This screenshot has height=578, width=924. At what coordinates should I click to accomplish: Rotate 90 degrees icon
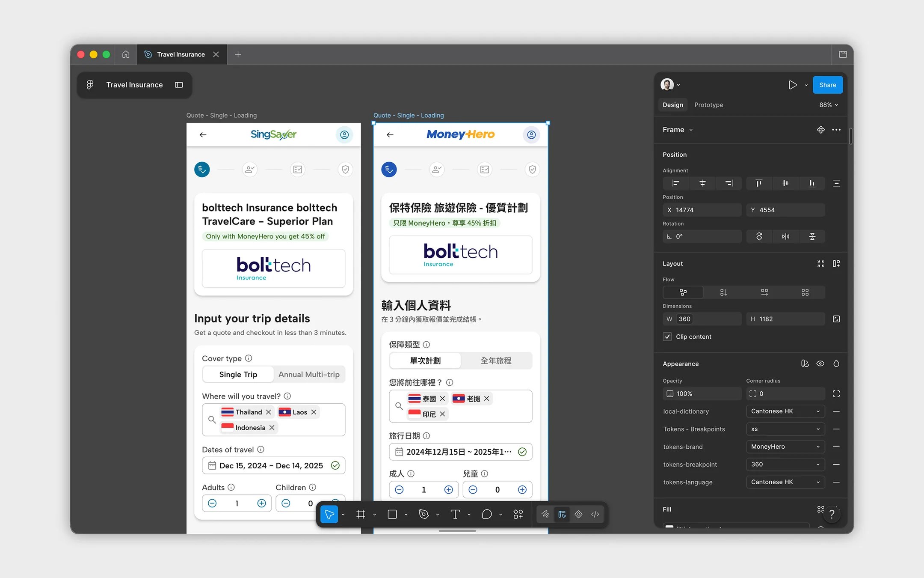[759, 236]
